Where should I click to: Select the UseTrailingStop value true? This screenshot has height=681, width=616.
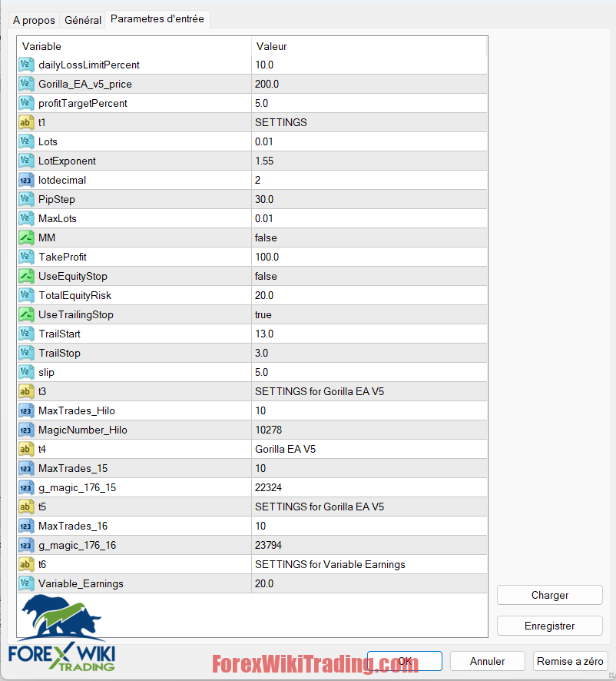tap(263, 314)
